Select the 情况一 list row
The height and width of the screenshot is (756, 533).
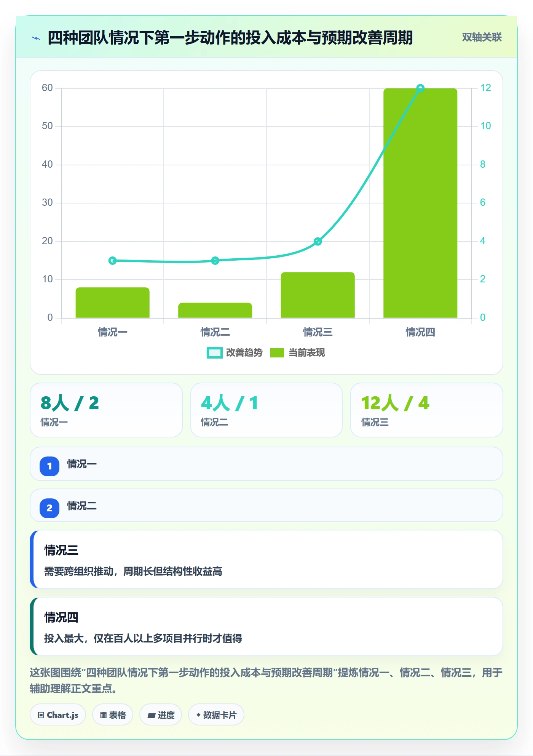pyautogui.click(x=266, y=464)
